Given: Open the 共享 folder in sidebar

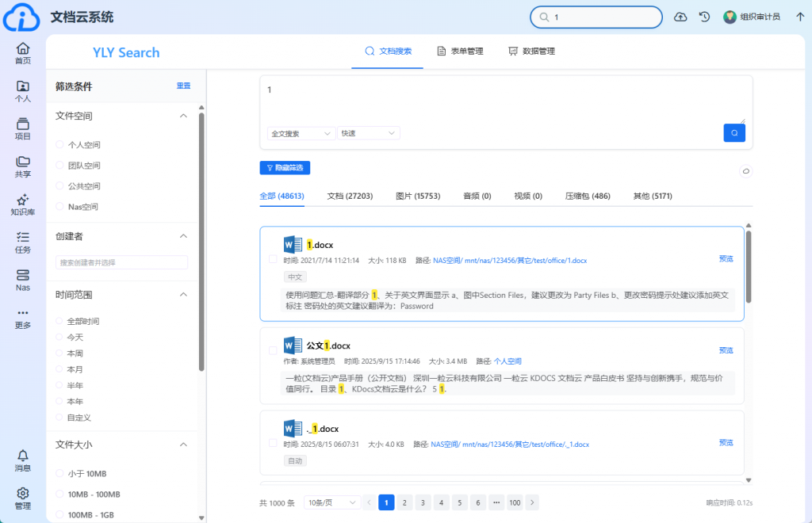Looking at the screenshot, I should pyautogui.click(x=22, y=166).
